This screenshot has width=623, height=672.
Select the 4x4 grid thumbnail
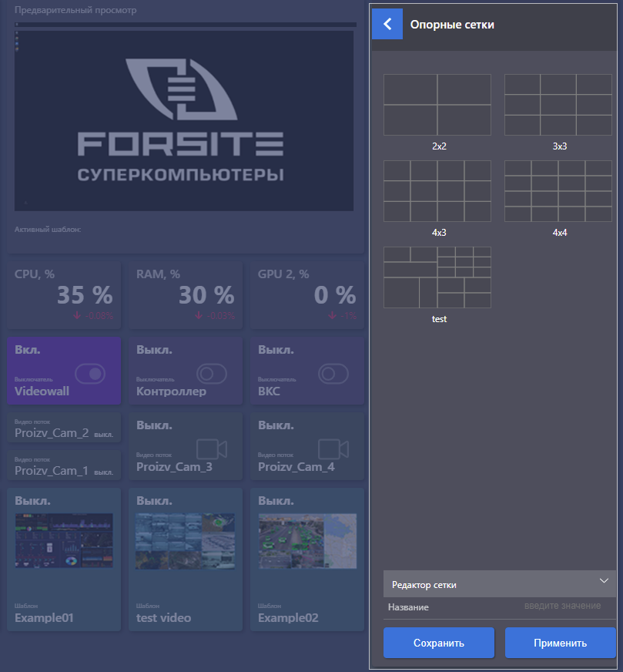coord(558,191)
